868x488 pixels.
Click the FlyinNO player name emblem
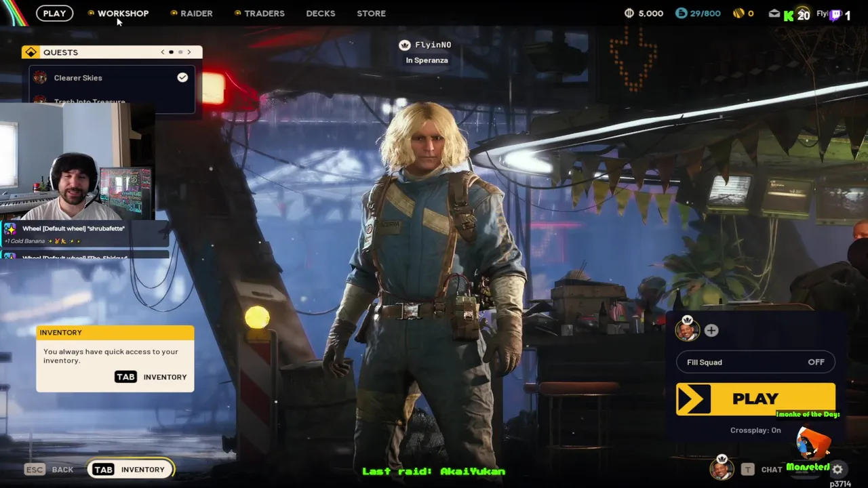click(x=405, y=45)
